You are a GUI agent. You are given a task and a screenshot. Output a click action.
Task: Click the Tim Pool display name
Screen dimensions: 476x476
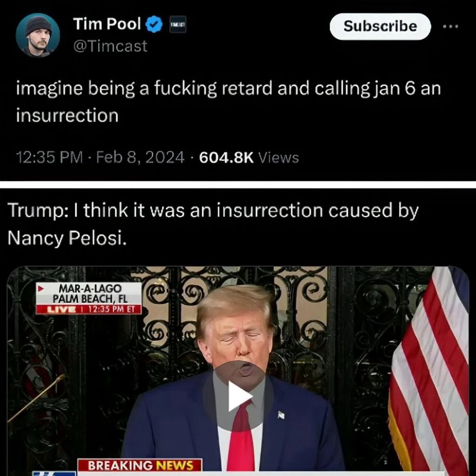coord(107,24)
